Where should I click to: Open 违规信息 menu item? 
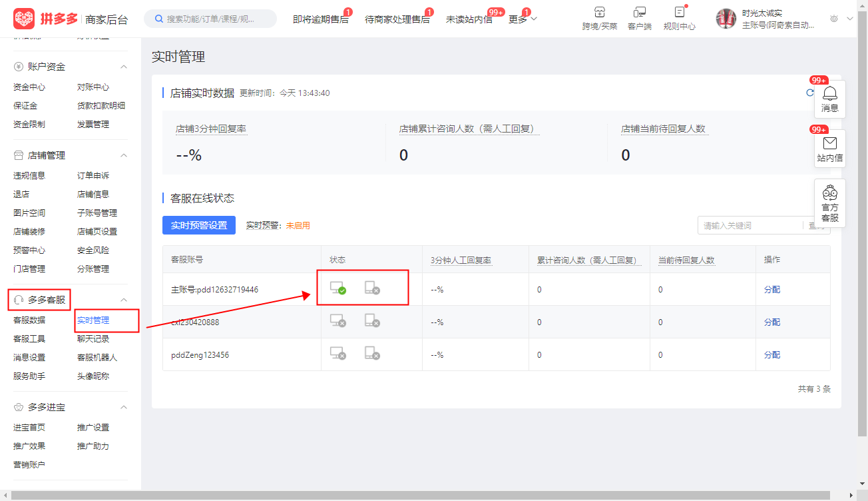29,176
